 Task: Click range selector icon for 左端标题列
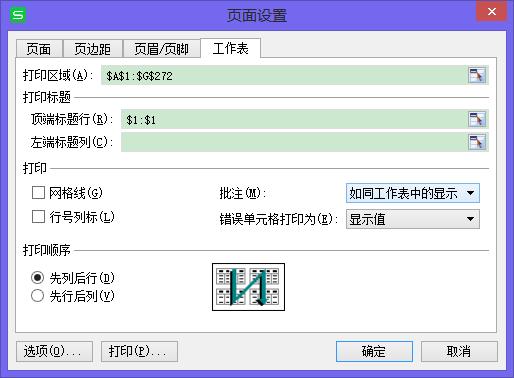point(477,142)
